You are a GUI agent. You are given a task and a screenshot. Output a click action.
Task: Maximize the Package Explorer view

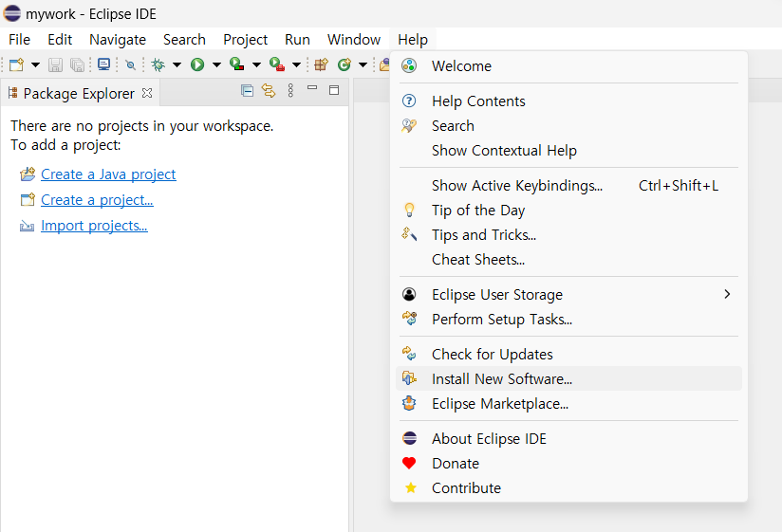334,90
